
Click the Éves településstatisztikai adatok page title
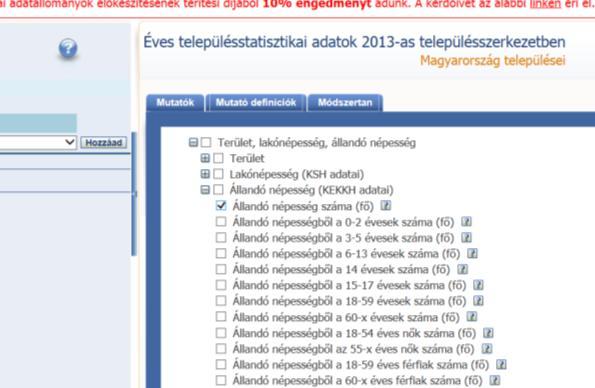pyautogui.click(x=354, y=42)
